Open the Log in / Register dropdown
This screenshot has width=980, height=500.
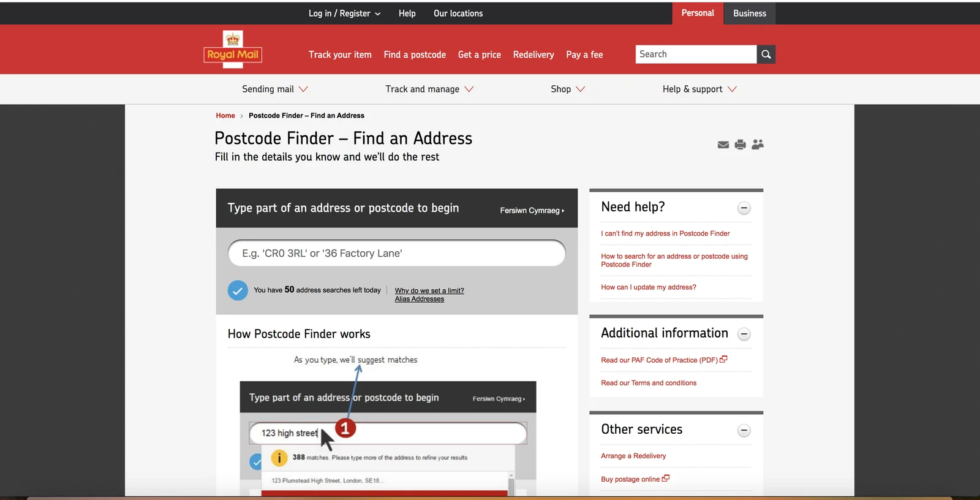pos(344,13)
